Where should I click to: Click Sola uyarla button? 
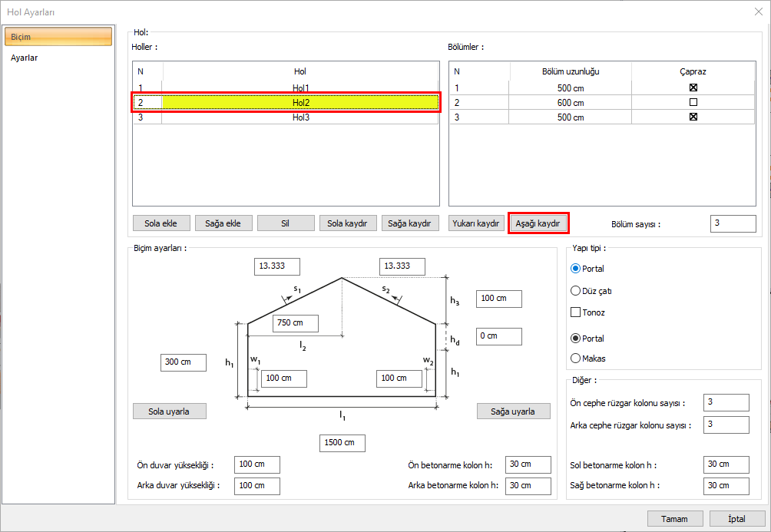pyautogui.click(x=170, y=411)
